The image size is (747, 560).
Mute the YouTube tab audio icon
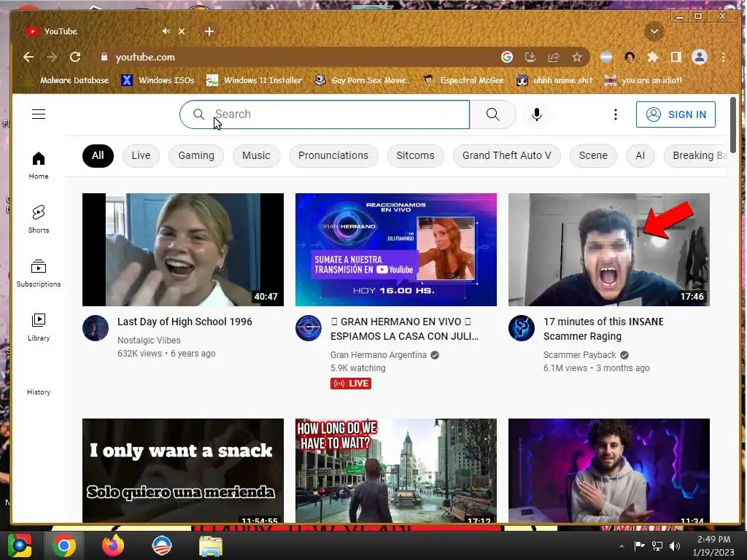166,31
